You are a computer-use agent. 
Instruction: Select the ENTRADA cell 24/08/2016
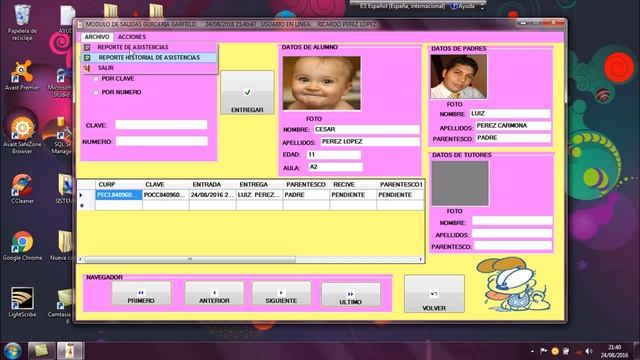(213, 195)
